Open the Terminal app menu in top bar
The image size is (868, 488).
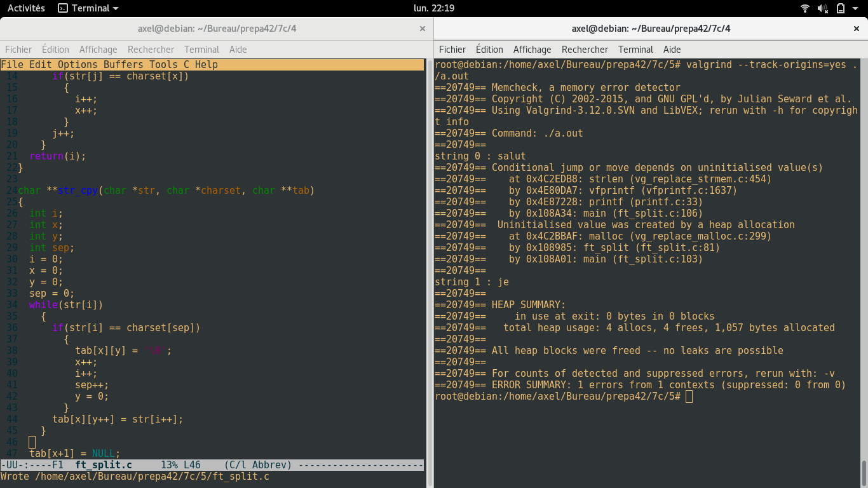click(x=88, y=8)
